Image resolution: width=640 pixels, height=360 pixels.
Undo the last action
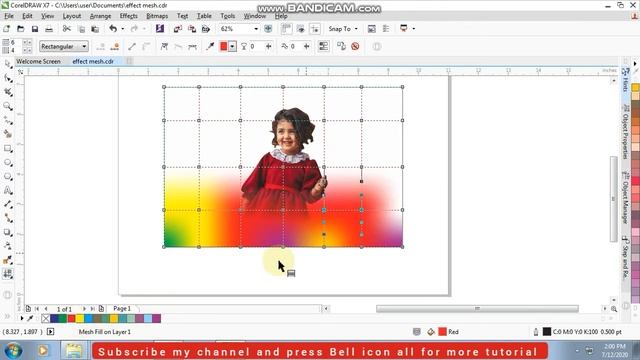(x=113, y=29)
